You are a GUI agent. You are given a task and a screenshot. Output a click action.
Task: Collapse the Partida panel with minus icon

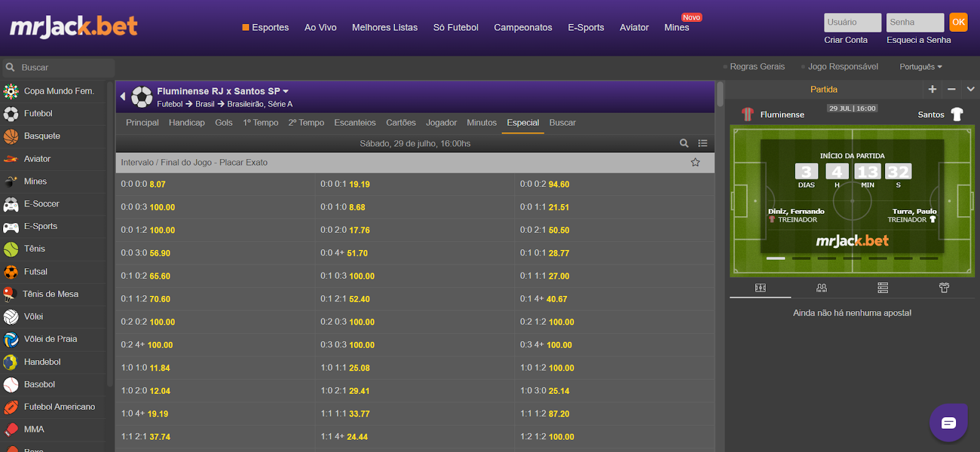[x=951, y=89]
